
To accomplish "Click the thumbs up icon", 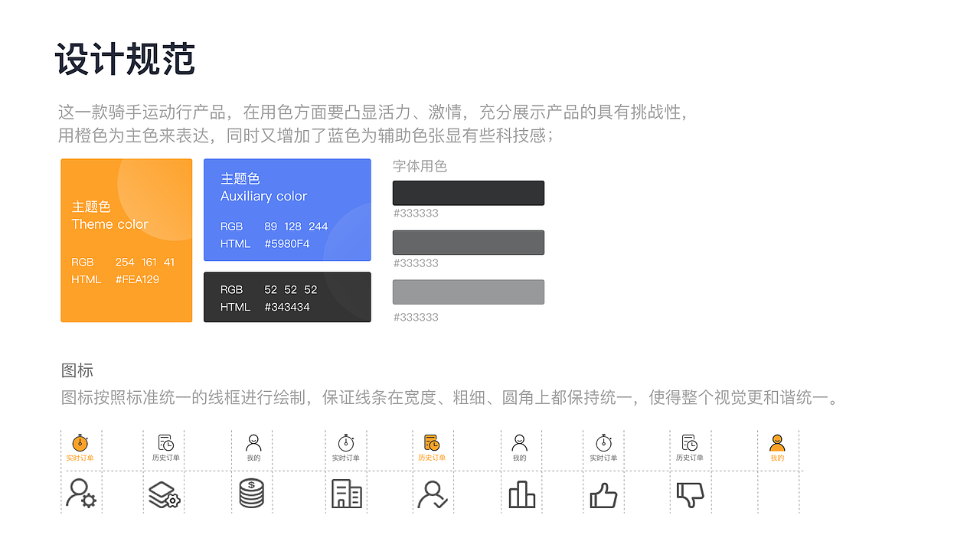I will click(x=604, y=494).
